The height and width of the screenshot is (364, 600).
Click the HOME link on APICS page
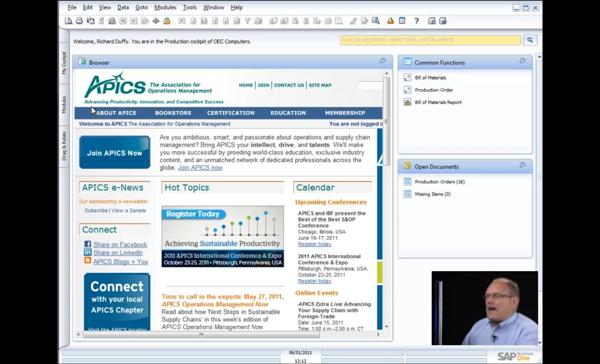tap(246, 85)
